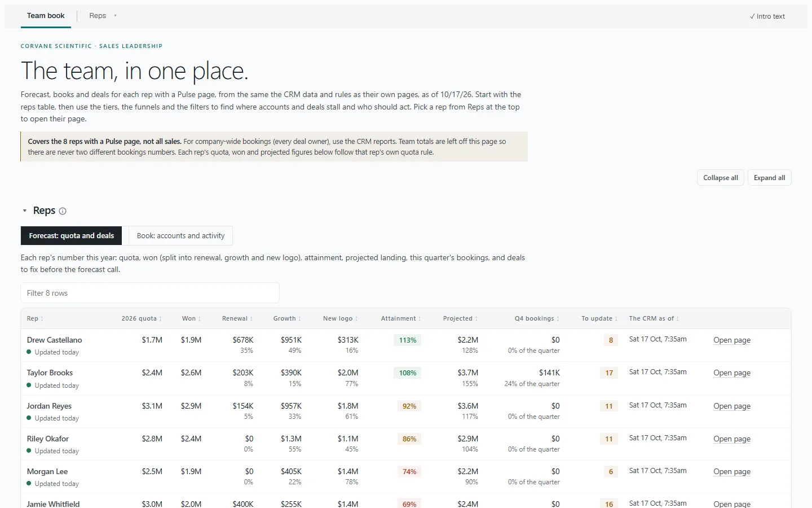Toggle the Intro text checkmark option

tap(767, 16)
